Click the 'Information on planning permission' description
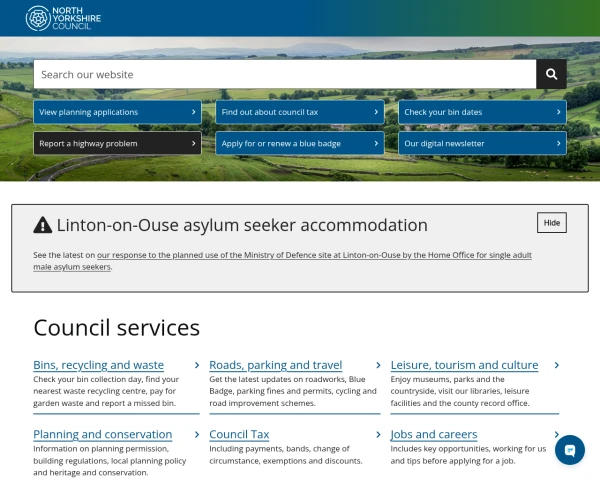 click(109, 460)
